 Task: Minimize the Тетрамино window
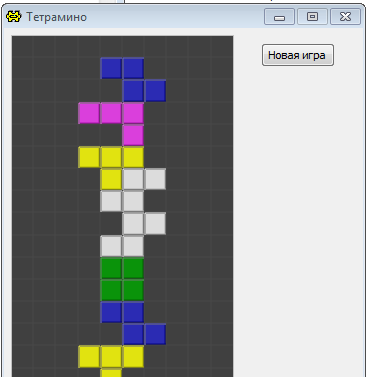(x=279, y=17)
